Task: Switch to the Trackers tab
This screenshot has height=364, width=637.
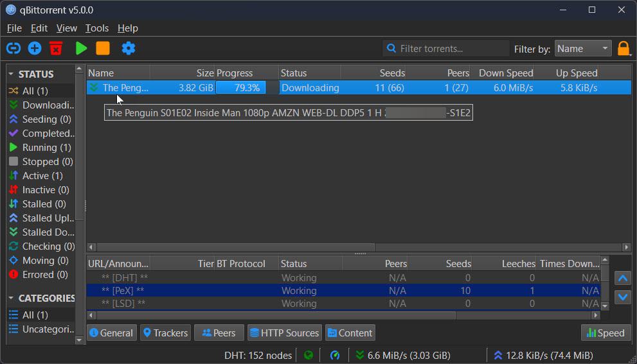Action: [166, 333]
